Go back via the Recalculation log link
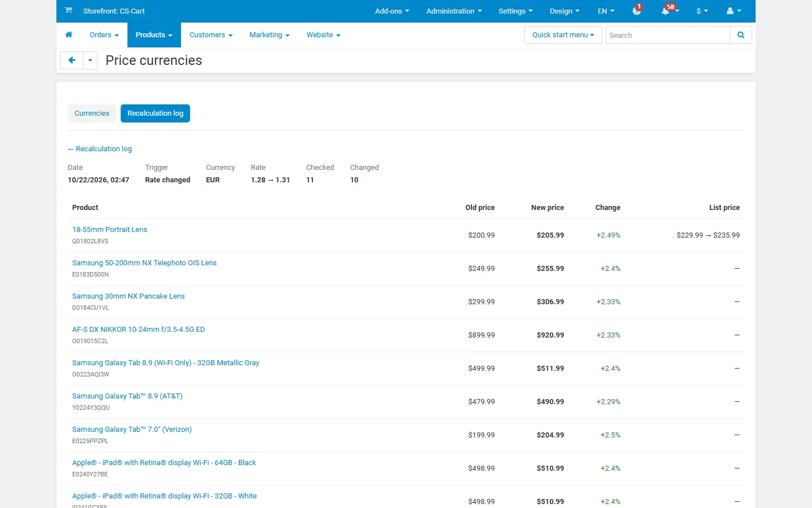Viewport: 812px width, 508px height. 100,149
